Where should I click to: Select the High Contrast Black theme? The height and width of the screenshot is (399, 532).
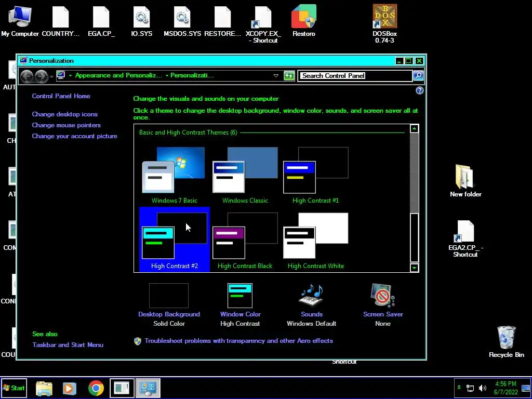click(x=245, y=241)
